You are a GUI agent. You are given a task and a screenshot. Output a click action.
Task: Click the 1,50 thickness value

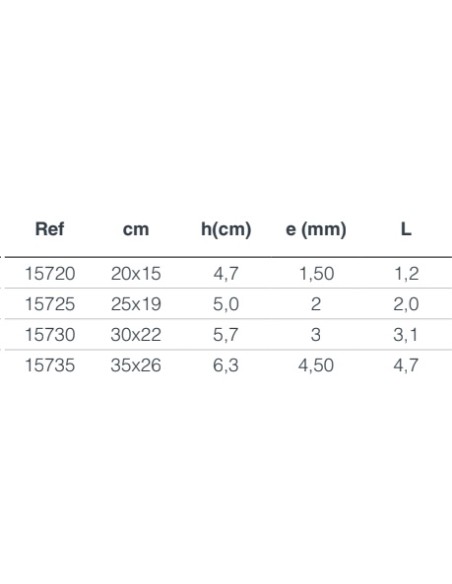(x=316, y=274)
